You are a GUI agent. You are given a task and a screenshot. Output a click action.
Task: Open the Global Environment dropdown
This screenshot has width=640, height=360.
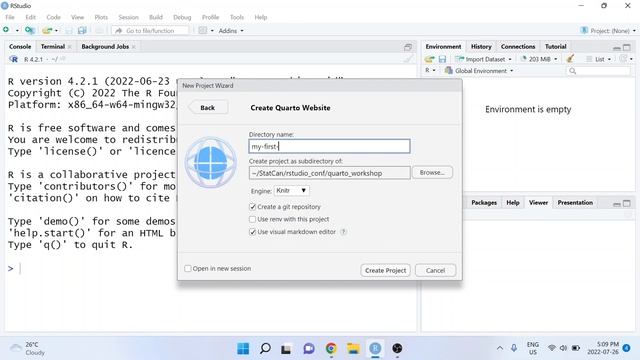coord(479,71)
